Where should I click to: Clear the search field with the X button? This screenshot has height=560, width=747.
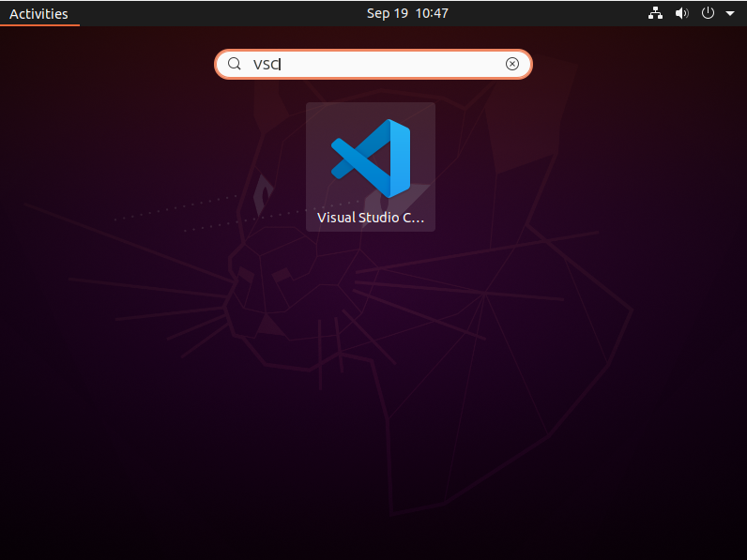(512, 64)
